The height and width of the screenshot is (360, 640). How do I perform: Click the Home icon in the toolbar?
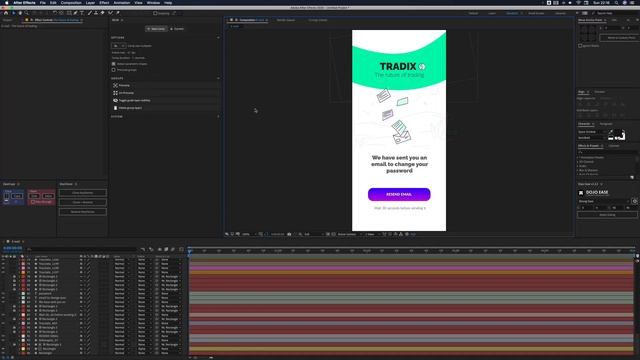pos(6,13)
